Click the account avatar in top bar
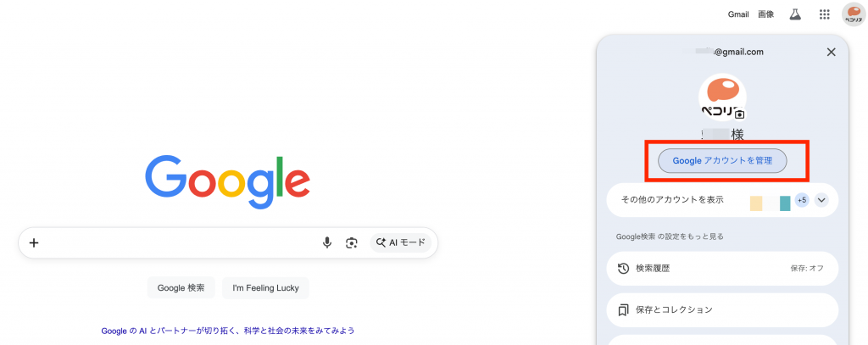 (853, 14)
